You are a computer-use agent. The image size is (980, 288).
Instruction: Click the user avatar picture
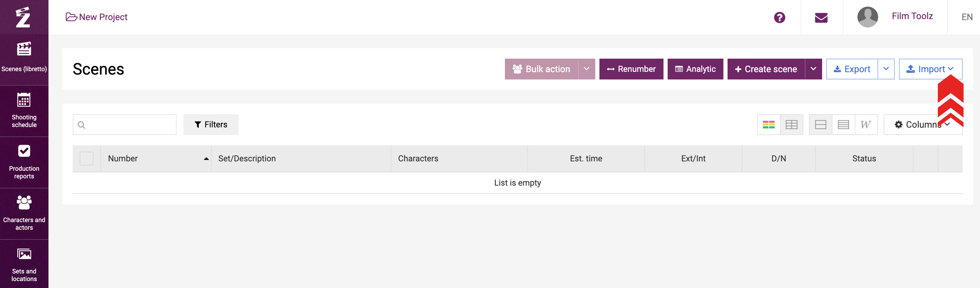tap(867, 17)
